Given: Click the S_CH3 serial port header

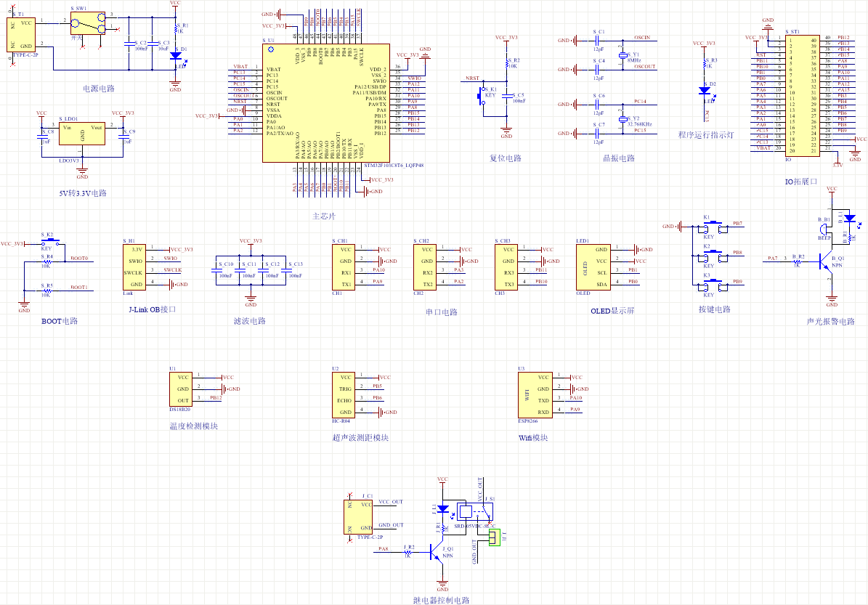Looking at the screenshot, I should point(506,267).
